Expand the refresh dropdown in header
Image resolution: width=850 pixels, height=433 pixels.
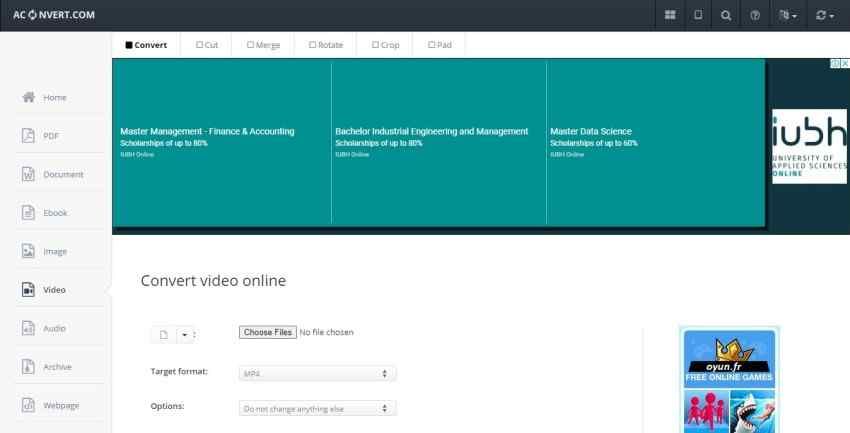click(825, 16)
